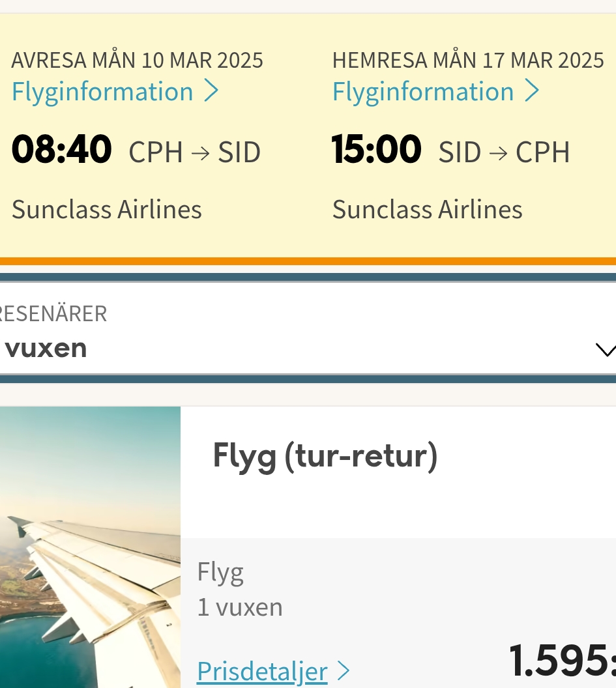Click the Flyg 1 vuxen line
This screenshot has height=688, width=616.
click(x=240, y=608)
